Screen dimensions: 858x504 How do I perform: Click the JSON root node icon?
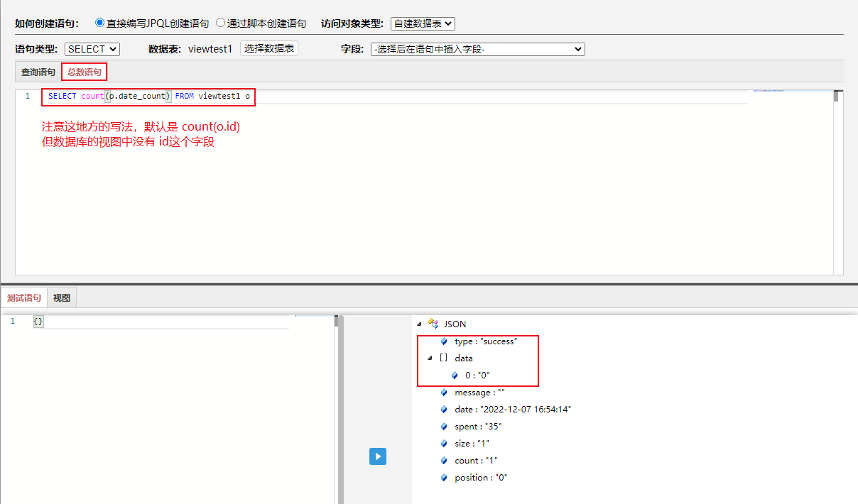[x=433, y=323]
